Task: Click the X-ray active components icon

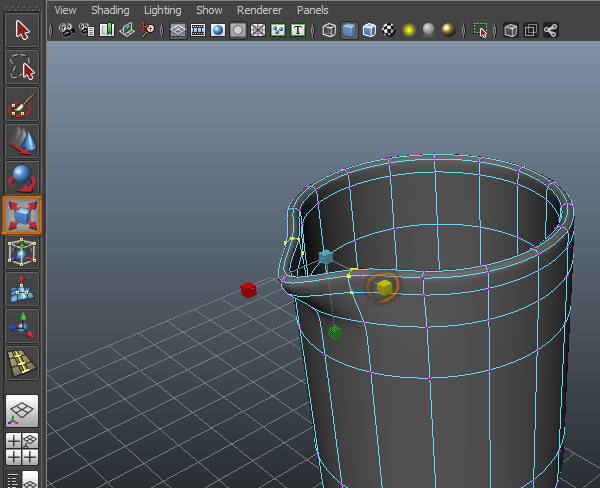Action: [x=531, y=30]
